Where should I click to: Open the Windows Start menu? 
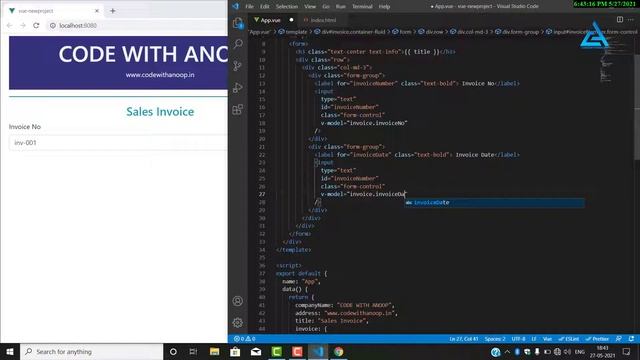coord(10,352)
